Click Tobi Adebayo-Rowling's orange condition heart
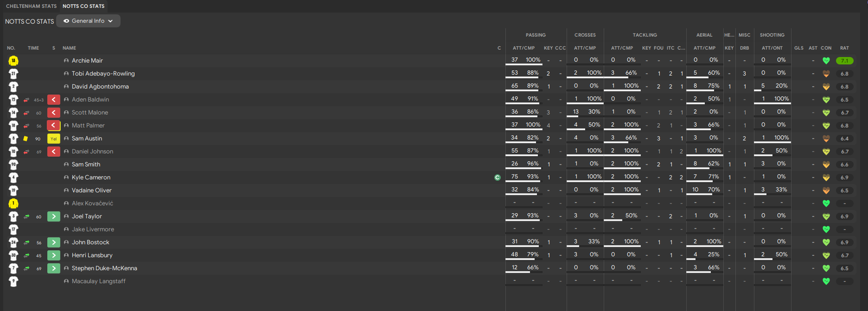 826,74
